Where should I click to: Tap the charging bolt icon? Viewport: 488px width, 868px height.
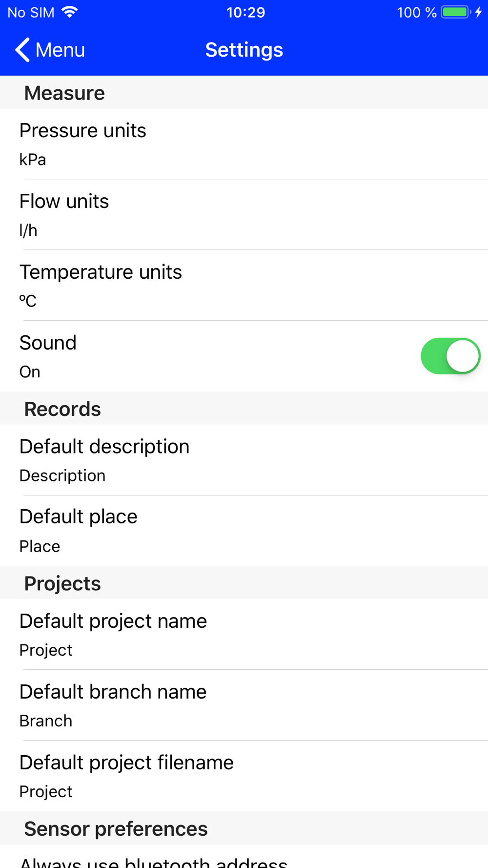tap(479, 12)
